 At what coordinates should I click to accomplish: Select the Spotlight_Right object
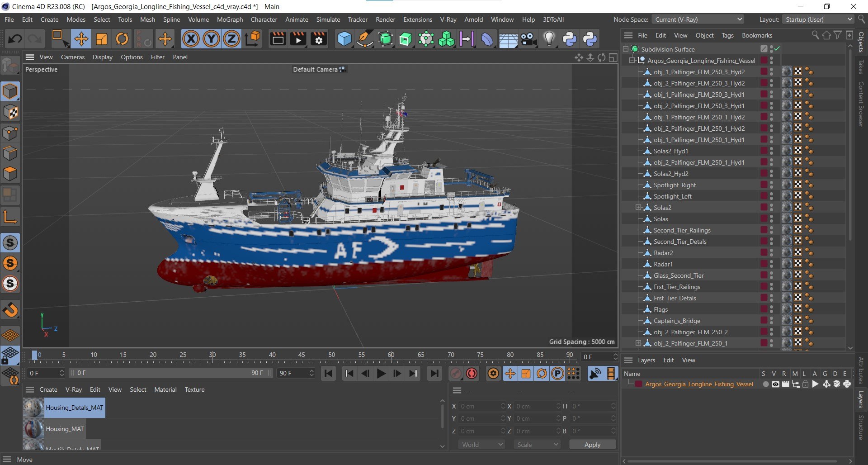coord(675,185)
